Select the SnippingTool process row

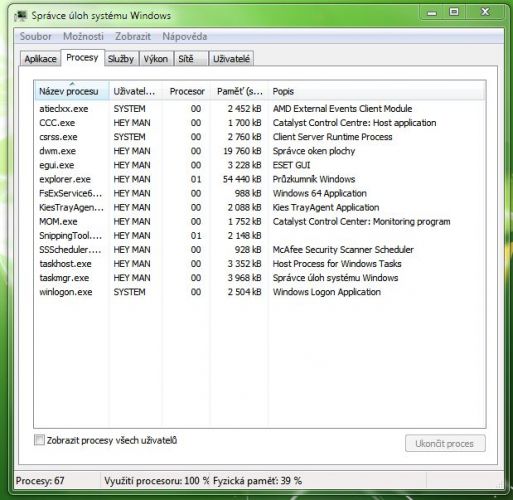[260, 236]
